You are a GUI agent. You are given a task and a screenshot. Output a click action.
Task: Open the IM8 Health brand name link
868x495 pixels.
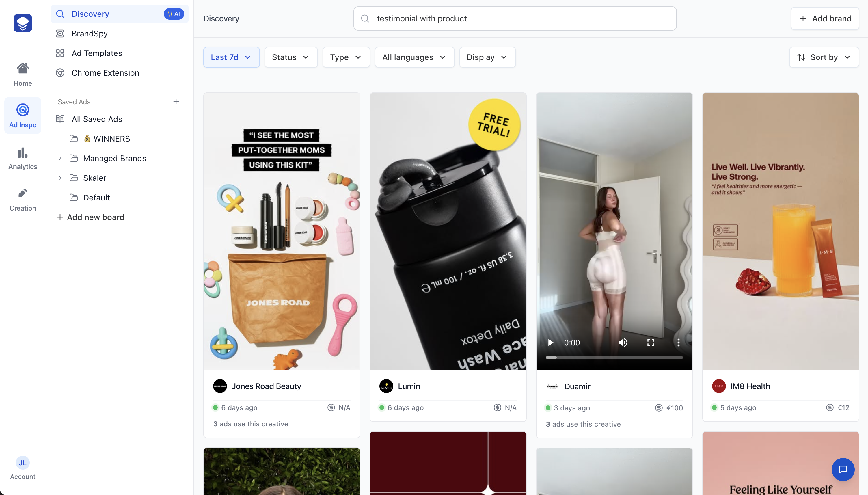pyautogui.click(x=750, y=386)
